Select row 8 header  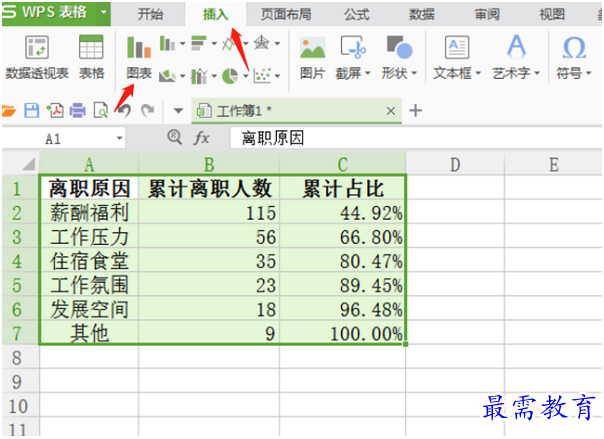(20, 357)
